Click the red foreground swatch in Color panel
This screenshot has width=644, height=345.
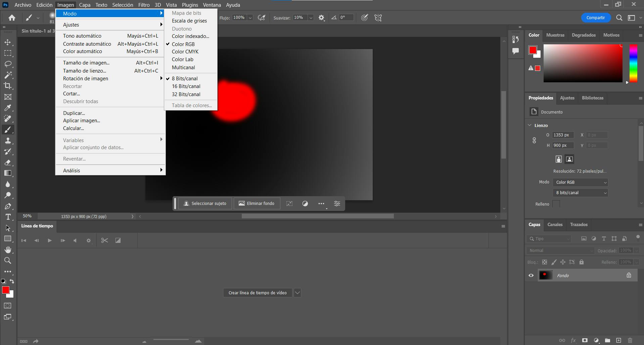533,50
